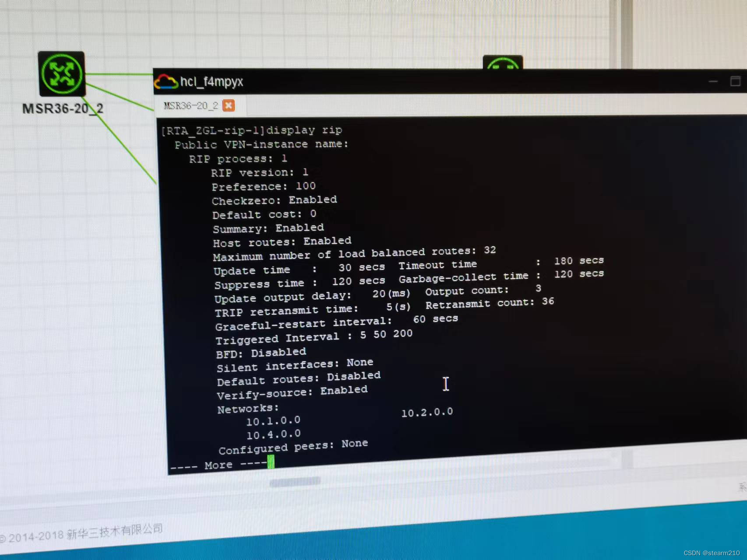The image size is (747, 560).
Task: Click the 'Output count: 3' text
Action: coord(483,290)
